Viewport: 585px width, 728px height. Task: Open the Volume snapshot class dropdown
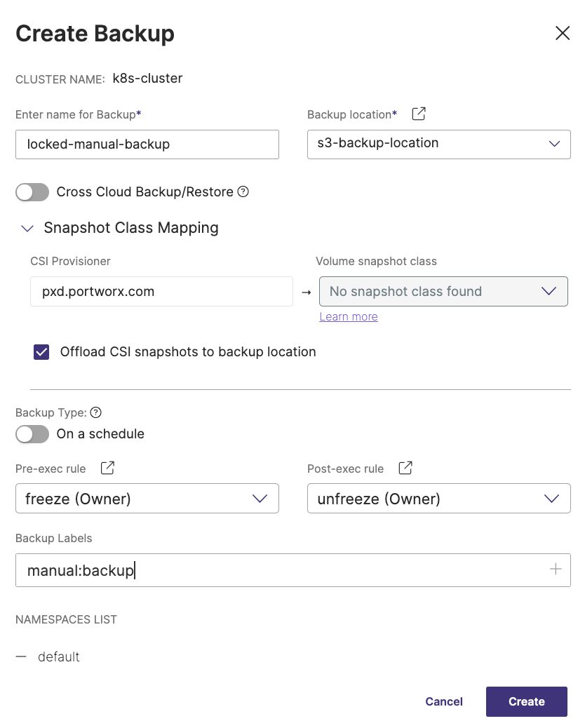click(x=443, y=292)
